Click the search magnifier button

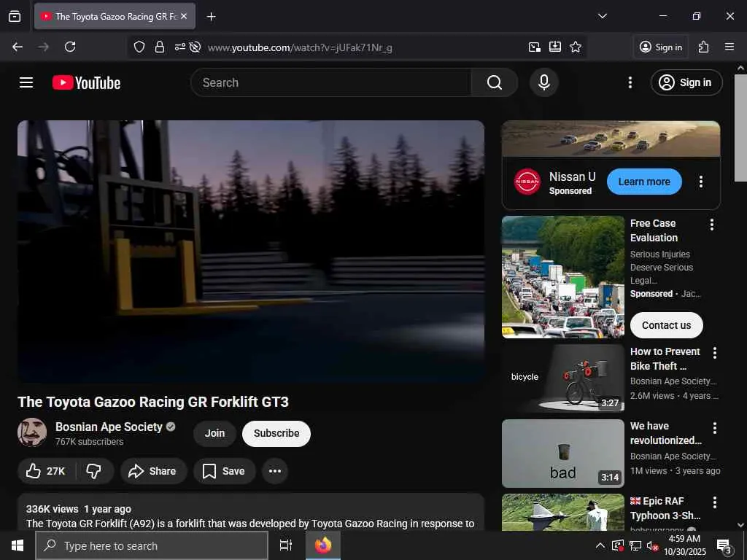[x=495, y=82]
